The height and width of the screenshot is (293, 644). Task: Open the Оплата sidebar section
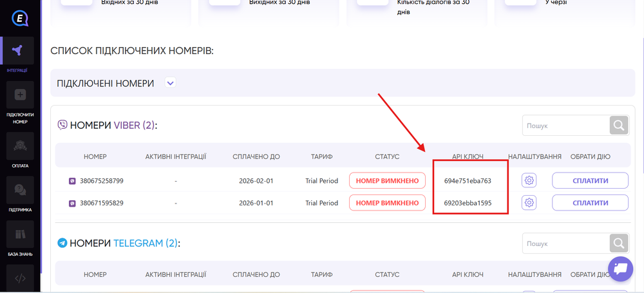click(x=19, y=152)
